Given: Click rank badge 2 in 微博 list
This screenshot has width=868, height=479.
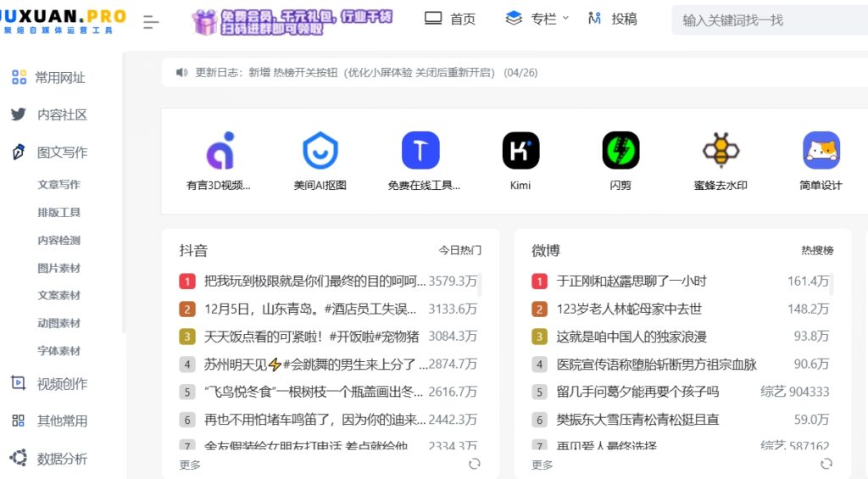Looking at the screenshot, I should coord(539,309).
